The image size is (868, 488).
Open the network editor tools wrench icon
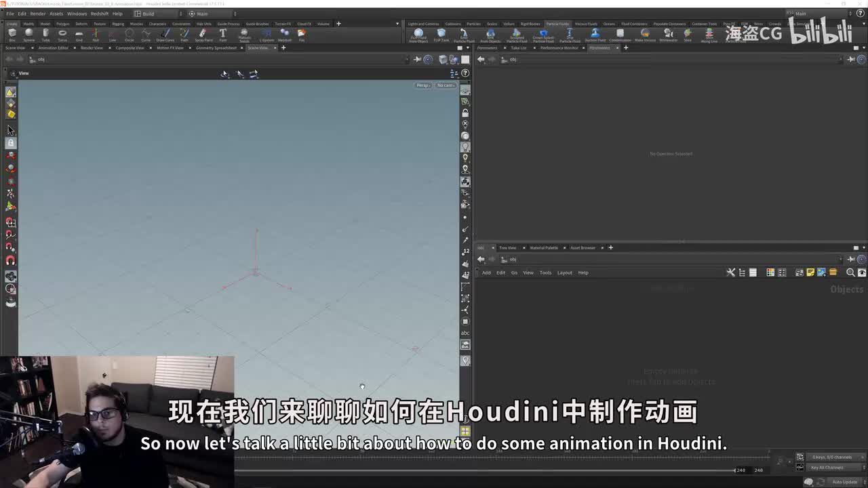pos(731,272)
